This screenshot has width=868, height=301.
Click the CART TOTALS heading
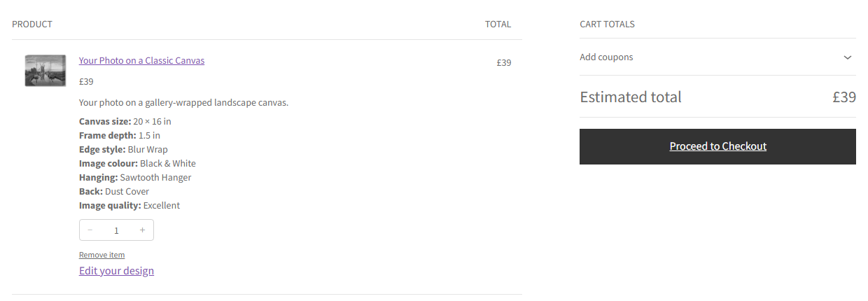pos(608,24)
